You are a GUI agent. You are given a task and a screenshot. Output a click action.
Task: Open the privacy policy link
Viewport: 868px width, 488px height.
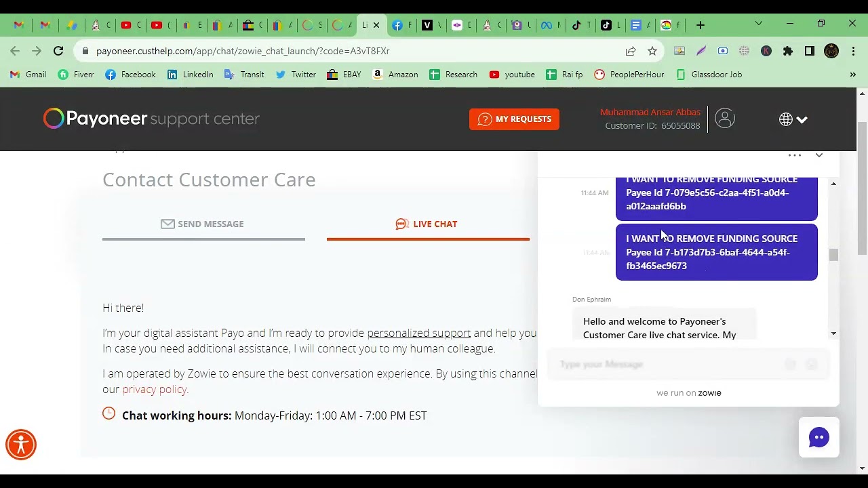(x=154, y=389)
